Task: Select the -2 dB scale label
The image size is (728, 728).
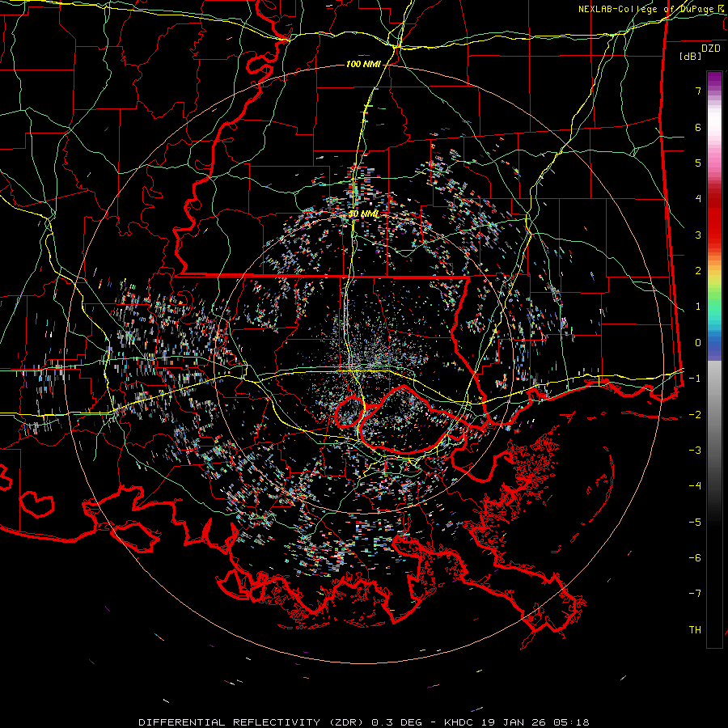Action: pyautogui.click(x=695, y=415)
